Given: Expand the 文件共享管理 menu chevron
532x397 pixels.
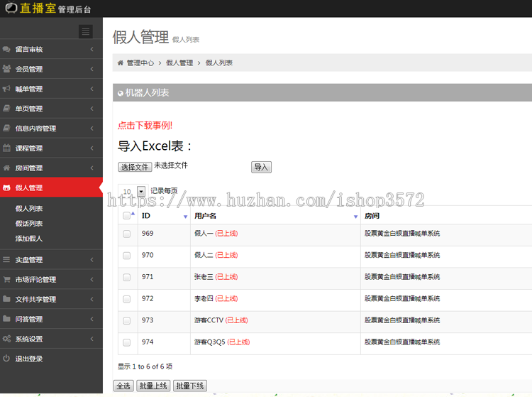Looking at the screenshot, I should point(92,299).
